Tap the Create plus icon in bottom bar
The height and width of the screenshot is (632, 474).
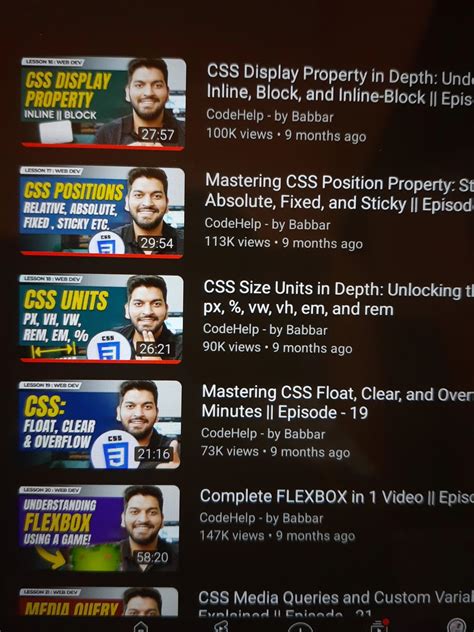300,627
